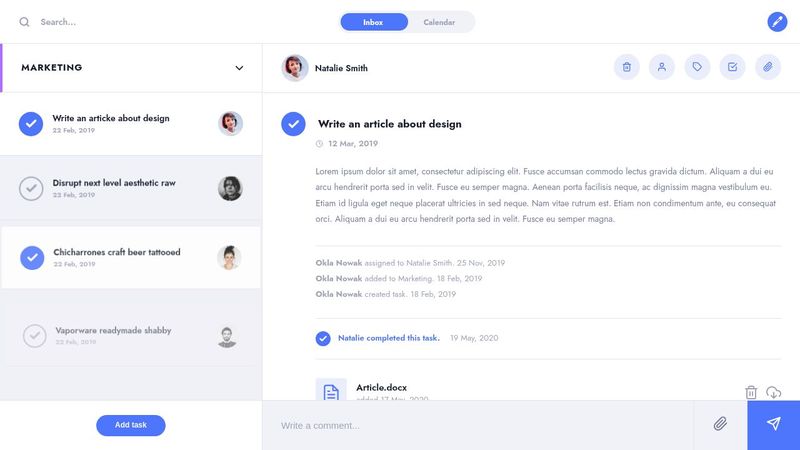Screen dimensions: 800x450
Task: Click the '19 May, 2020' completion date
Action: tap(474, 338)
